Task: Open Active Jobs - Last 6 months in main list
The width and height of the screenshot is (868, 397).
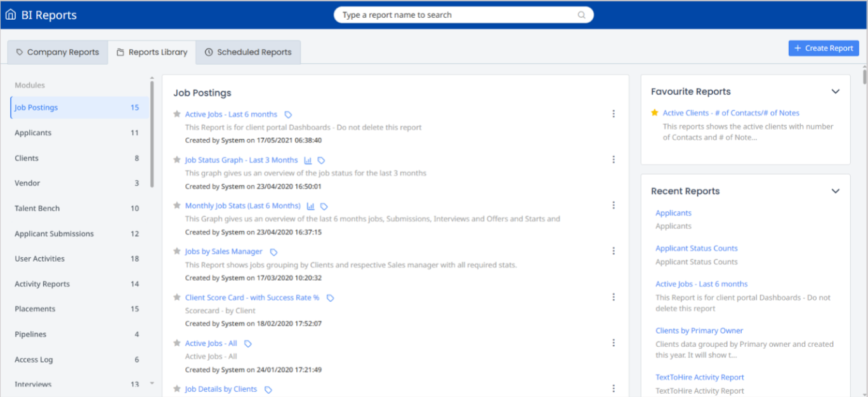Action: tap(231, 114)
